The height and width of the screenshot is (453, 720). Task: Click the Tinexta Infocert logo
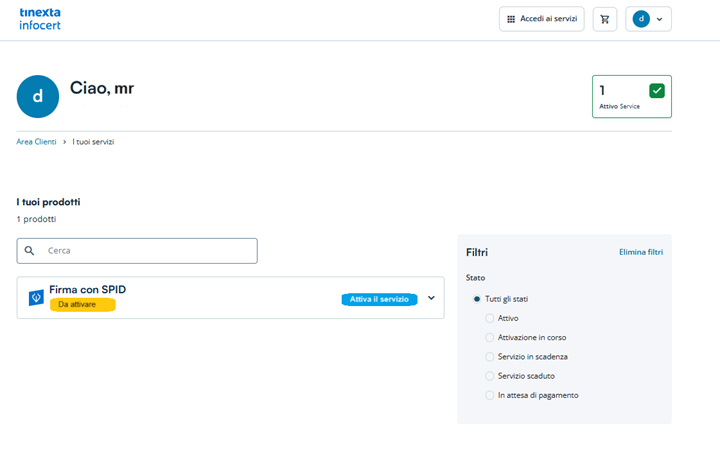pos(40,19)
